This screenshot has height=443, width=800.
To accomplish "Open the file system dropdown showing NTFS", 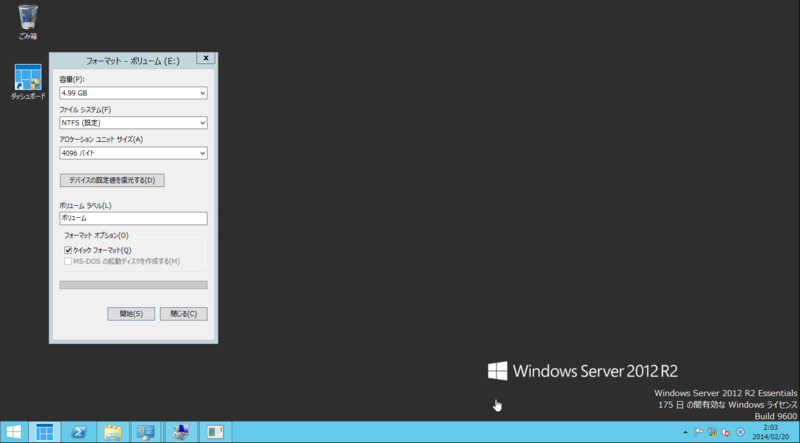I will tap(133, 123).
